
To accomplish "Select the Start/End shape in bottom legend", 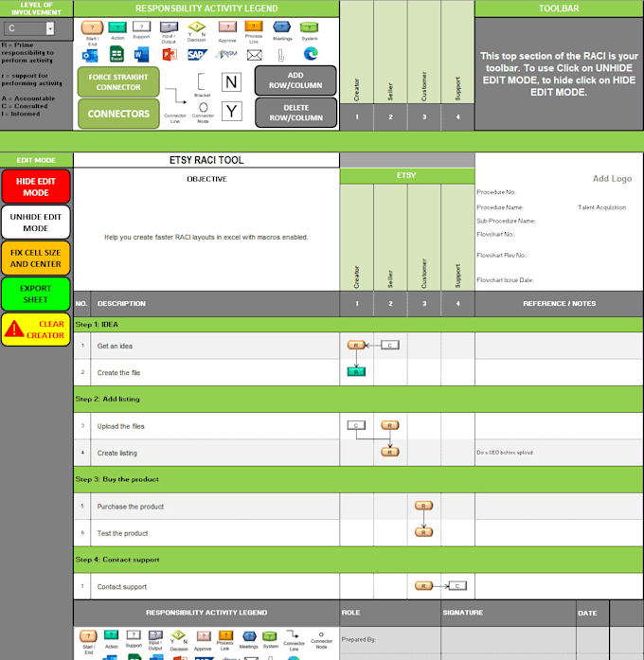I will 88,636.
